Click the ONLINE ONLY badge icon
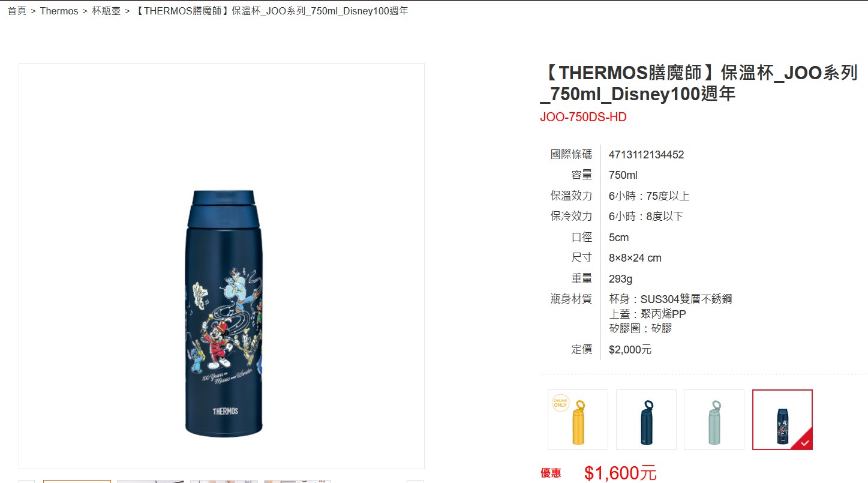The height and width of the screenshot is (483, 868). (560, 403)
